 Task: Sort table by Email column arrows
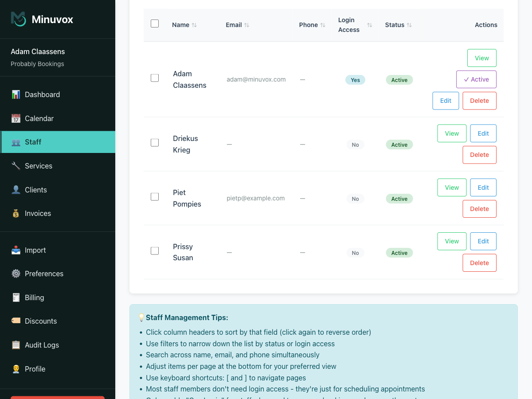246,25
